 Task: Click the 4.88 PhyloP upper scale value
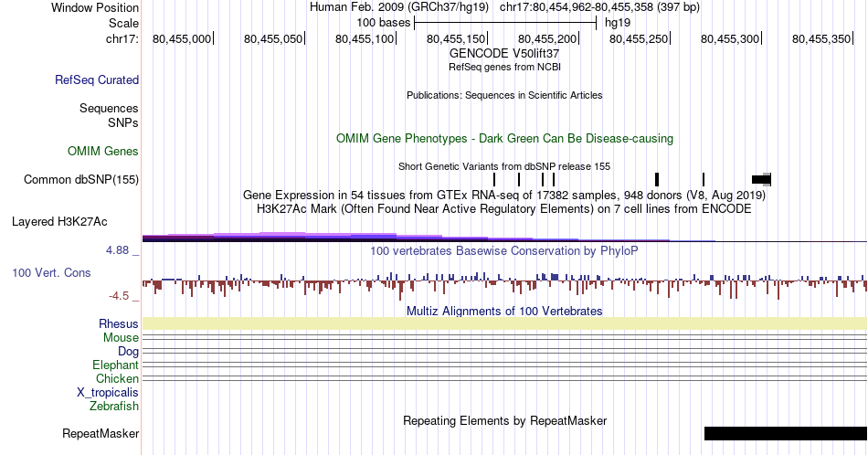(x=117, y=250)
